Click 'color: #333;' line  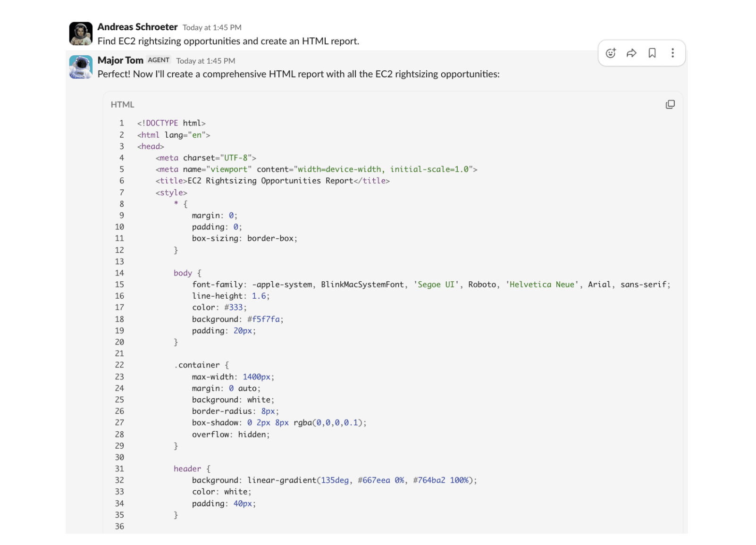[219, 307]
